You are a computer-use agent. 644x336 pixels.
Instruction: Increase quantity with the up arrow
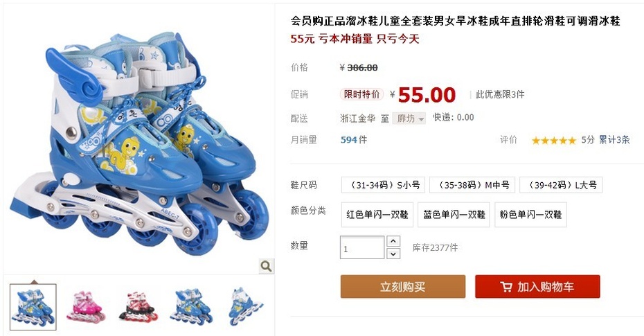coord(393,241)
